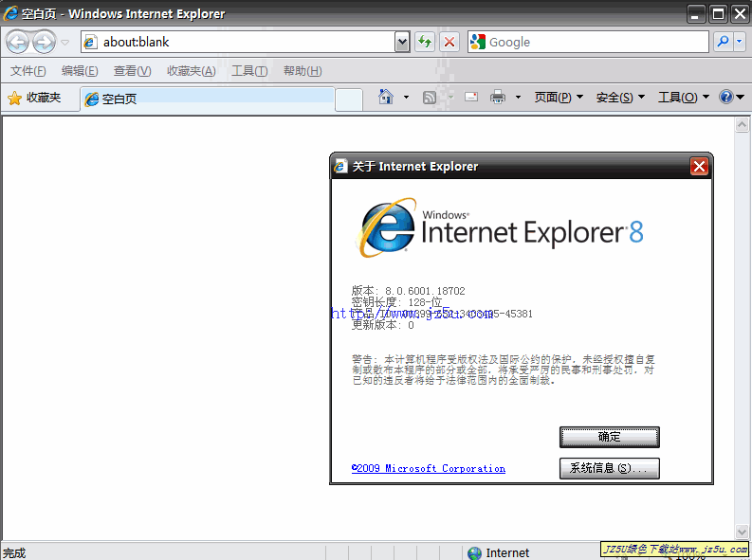Image resolution: width=752 pixels, height=560 pixels.
Task: Click the Back navigation arrow
Action: [18, 42]
